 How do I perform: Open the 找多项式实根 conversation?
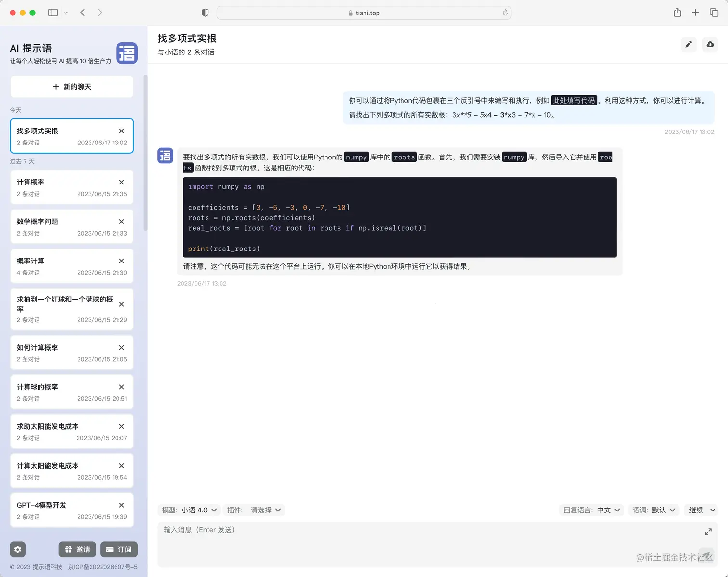72,136
